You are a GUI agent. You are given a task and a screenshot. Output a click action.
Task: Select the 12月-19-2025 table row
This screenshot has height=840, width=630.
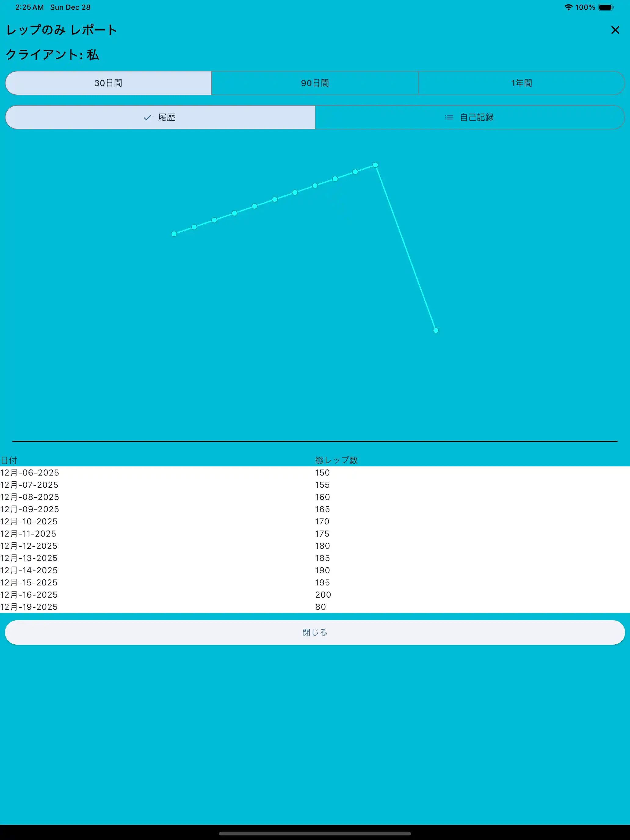pyautogui.click(x=29, y=607)
